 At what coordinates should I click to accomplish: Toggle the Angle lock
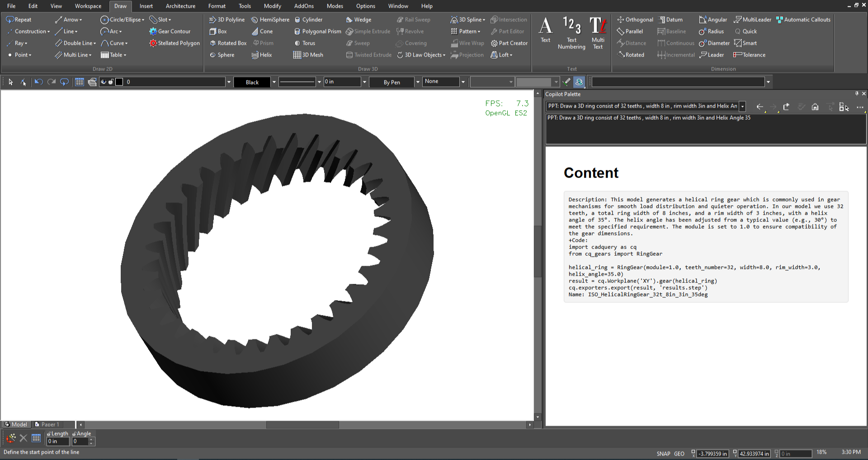(x=75, y=434)
